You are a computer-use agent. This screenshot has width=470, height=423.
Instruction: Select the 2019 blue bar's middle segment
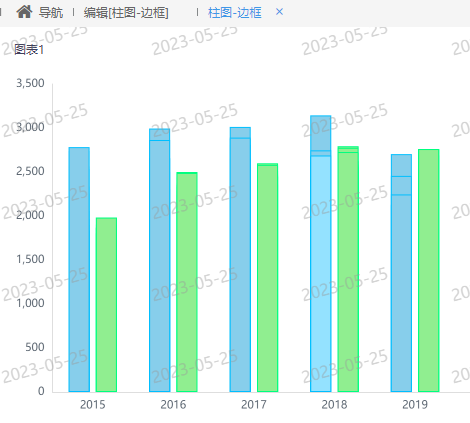tap(401, 186)
